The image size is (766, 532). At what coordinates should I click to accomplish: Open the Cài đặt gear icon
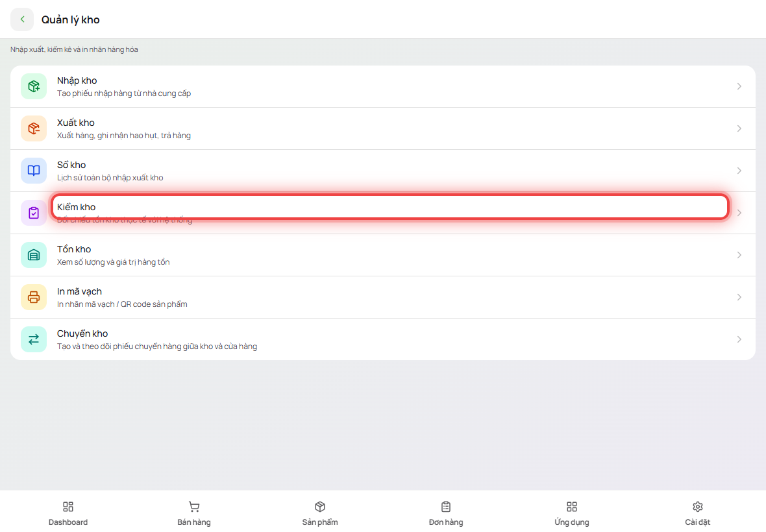(x=698, y=507)
